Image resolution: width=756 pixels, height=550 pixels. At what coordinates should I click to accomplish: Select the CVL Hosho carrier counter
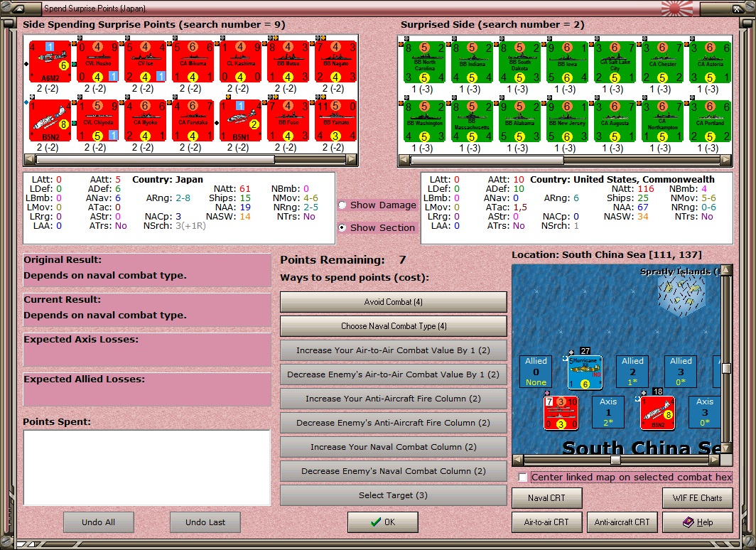point(98,61)
